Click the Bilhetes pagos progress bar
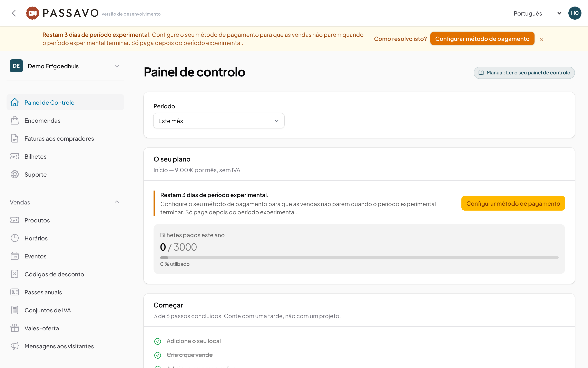Screen dimensions: 588x368 click(359, 258)
